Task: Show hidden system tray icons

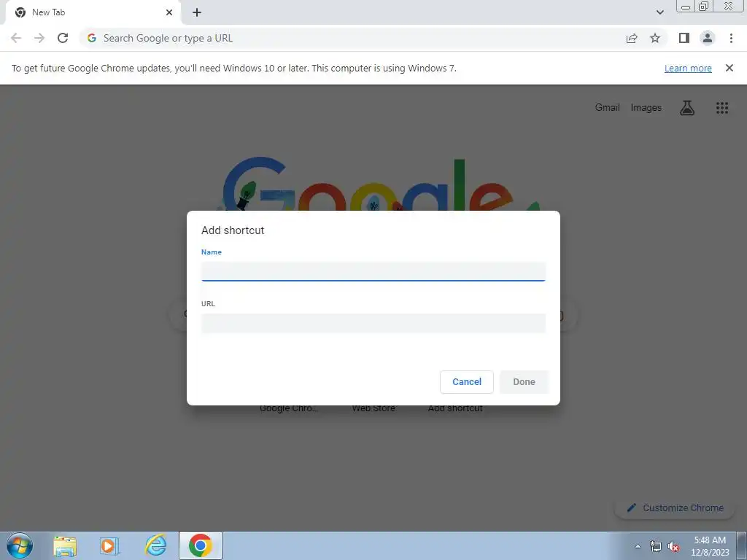Action: tap(638, 546)
